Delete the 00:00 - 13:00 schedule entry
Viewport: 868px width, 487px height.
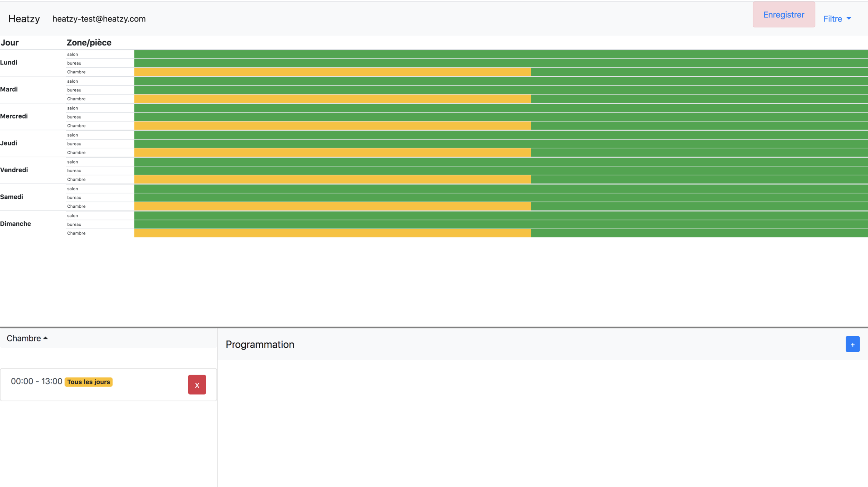click(197, 385)
